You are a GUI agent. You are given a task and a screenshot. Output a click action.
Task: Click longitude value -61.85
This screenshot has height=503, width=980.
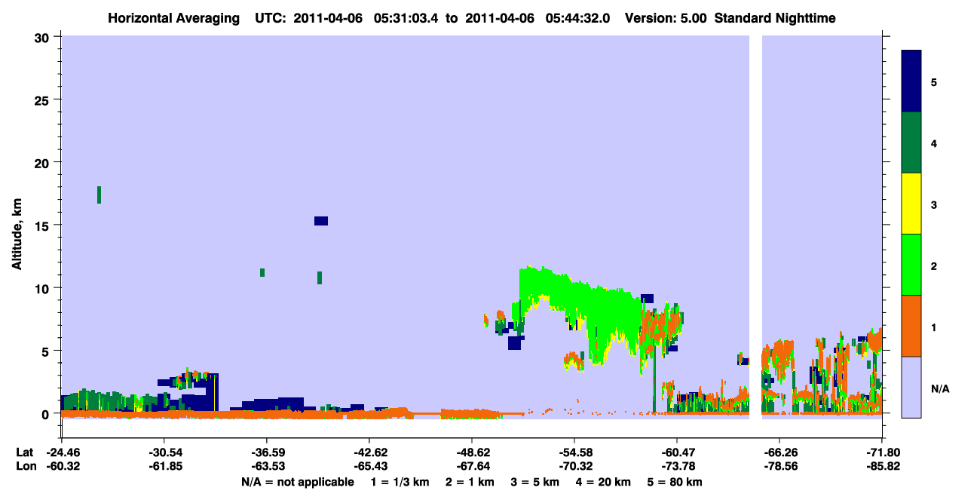click(x=164, y=466)
